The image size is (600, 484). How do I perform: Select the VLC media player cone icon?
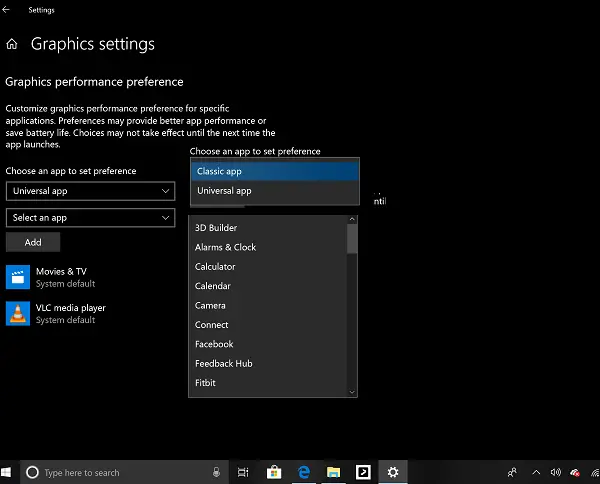point(18,313)
